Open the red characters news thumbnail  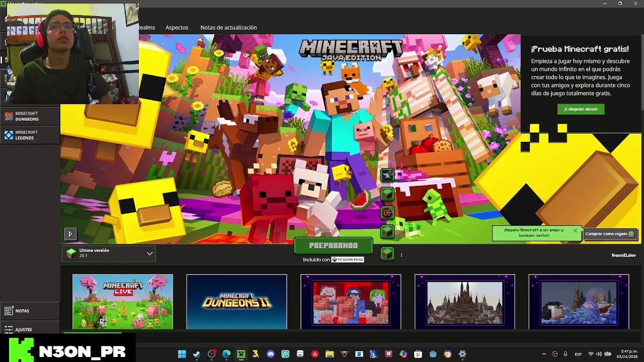click(351, 302)
